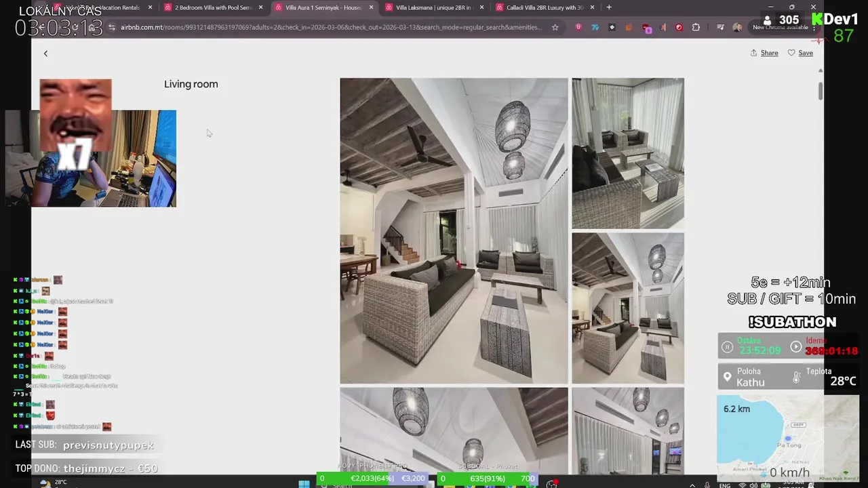Click the taskbar Wi-Fi network icon

click(743, 485)
